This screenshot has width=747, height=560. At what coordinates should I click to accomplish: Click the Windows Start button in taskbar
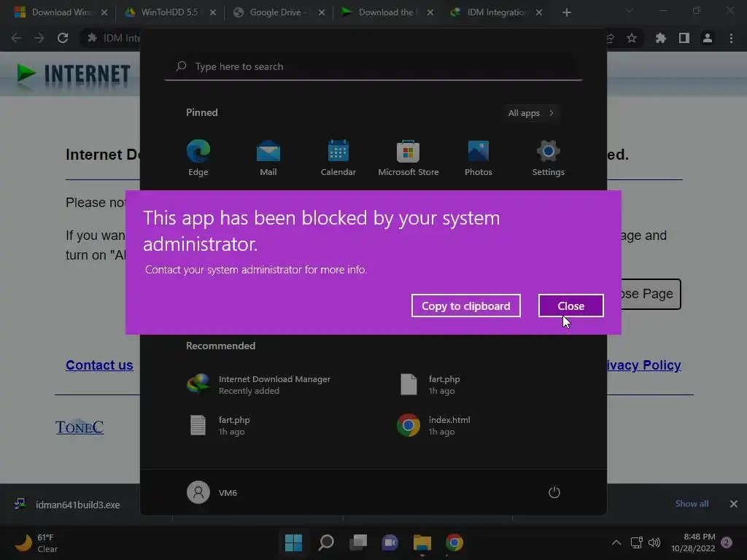(x=293, y=542)
